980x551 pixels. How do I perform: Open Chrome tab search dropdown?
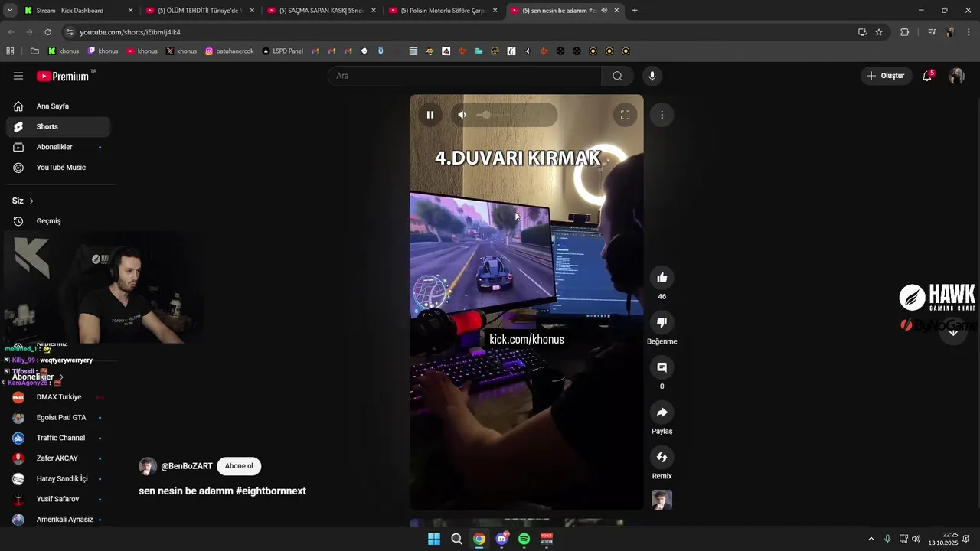(10, 11)
